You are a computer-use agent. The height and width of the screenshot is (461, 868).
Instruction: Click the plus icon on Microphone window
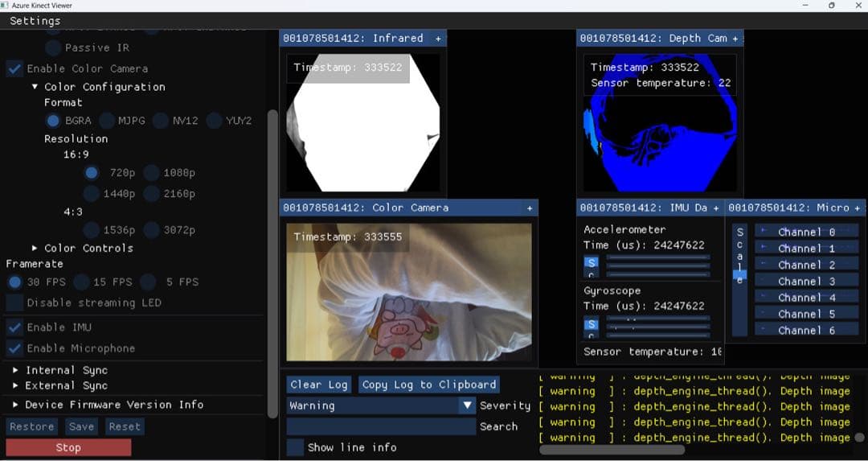point(858,208)
